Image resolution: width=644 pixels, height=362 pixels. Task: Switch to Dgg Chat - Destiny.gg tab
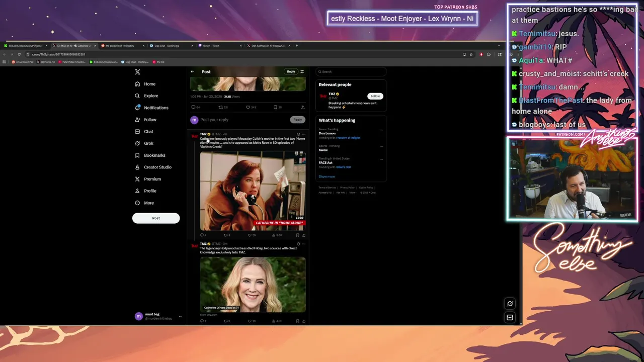(171, 46)
